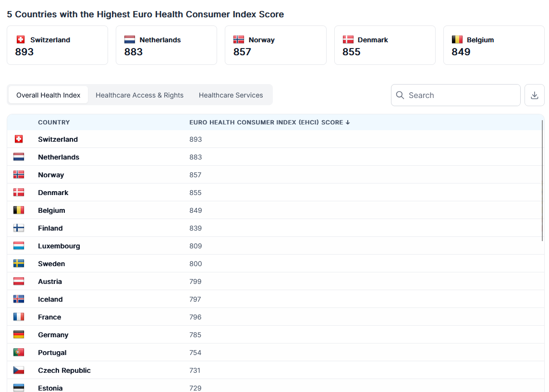This screenshot has height=392, width=549.
Task: Click the Country column header
Action: point(54,122)
